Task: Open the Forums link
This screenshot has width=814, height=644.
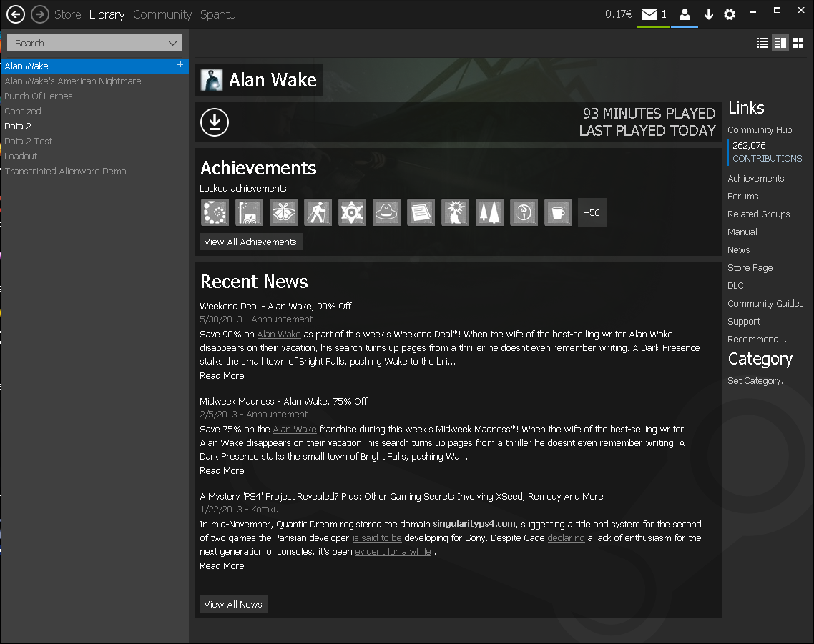Action: [743, 196]
